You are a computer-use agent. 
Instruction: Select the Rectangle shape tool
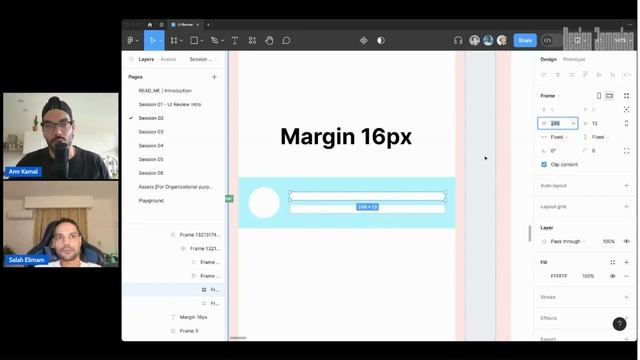[195, 40]
